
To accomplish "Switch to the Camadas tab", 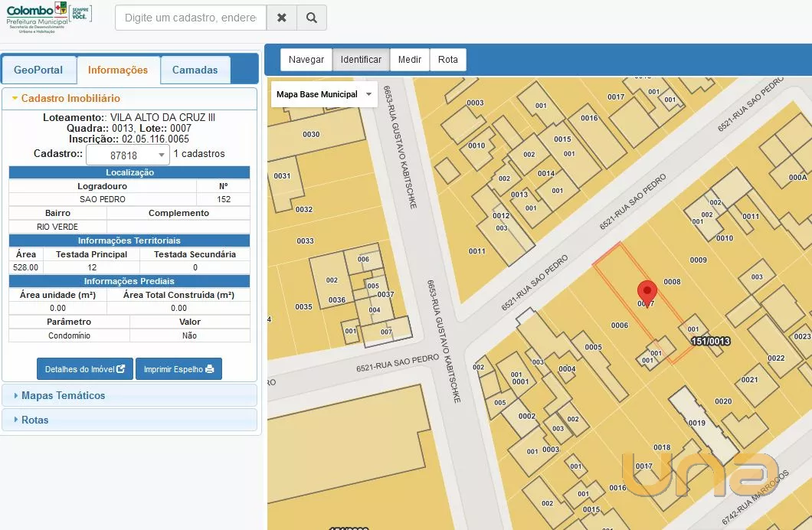I will (x=195, y=70).
